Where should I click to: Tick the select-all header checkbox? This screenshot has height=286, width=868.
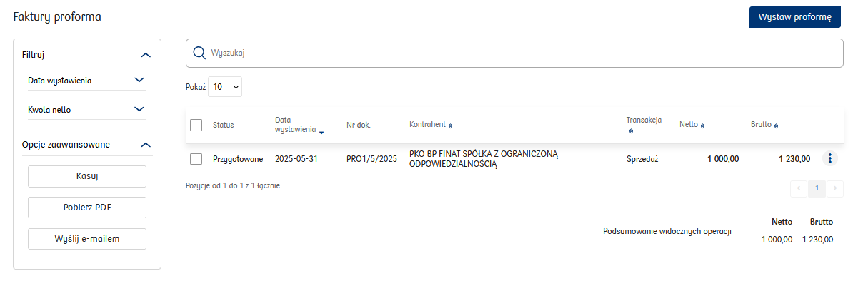tap(196, 125)
